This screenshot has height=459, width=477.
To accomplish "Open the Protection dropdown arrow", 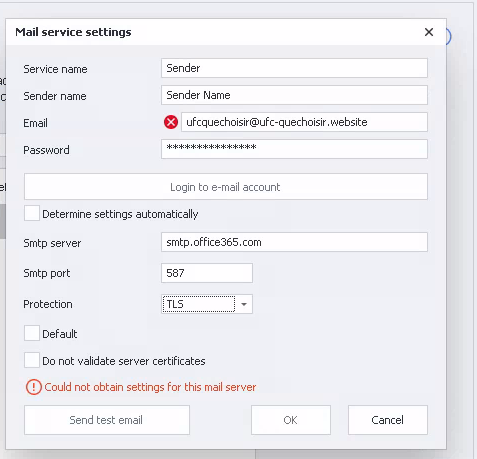I will (244, 304).
